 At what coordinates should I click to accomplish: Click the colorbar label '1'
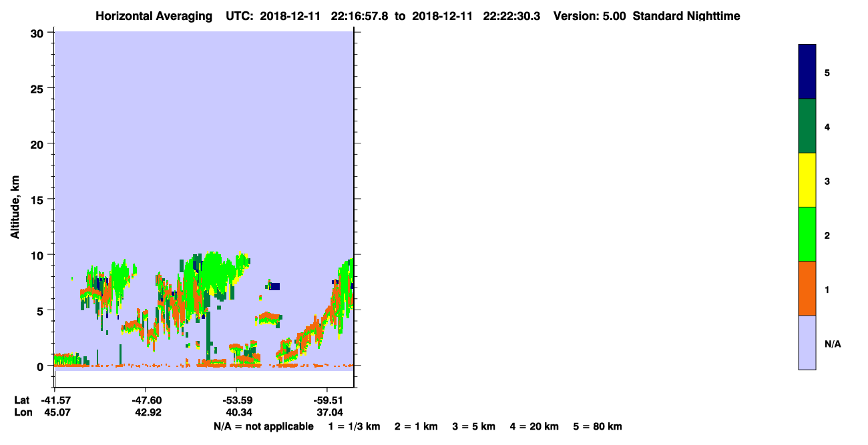coord(827,290)
